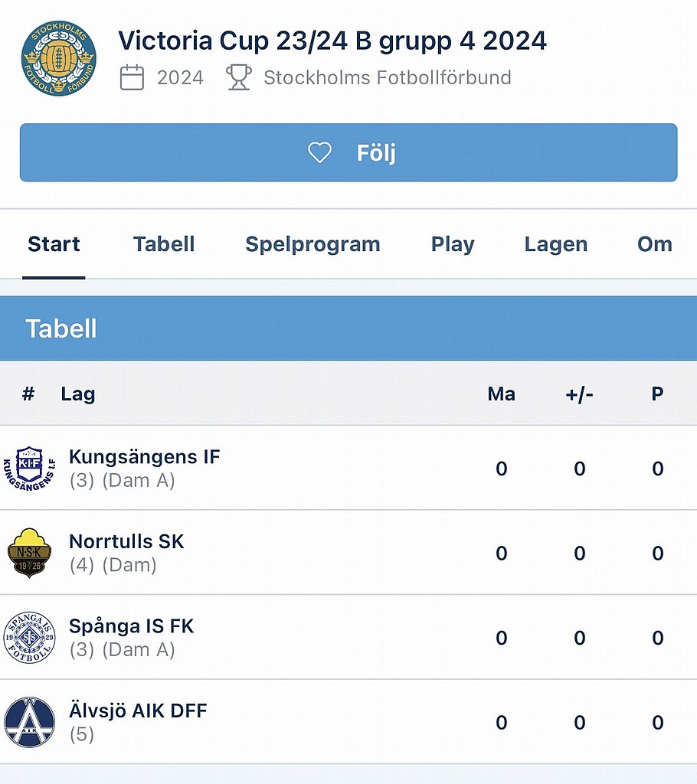The image size is (697, 784).
Task: Open the Kungsängens IF club crest
Action: (29, 468)
